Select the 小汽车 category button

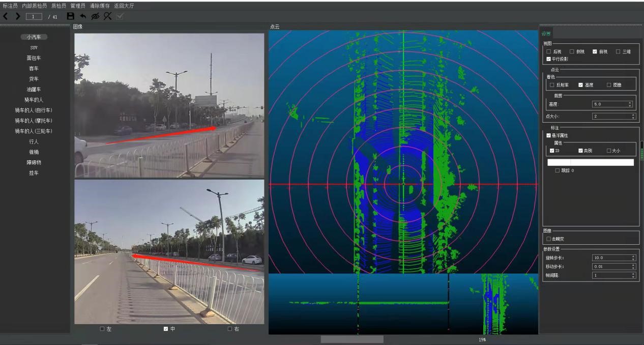(34, 37)
